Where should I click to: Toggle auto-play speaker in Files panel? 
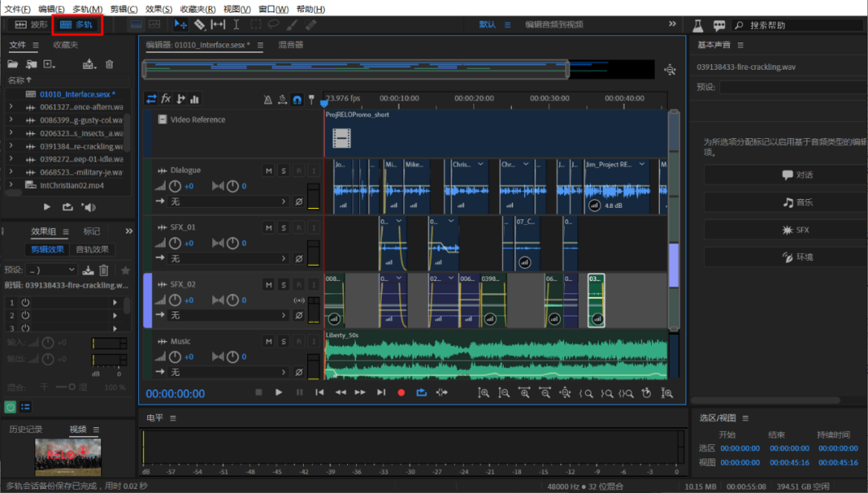(88, 207)
